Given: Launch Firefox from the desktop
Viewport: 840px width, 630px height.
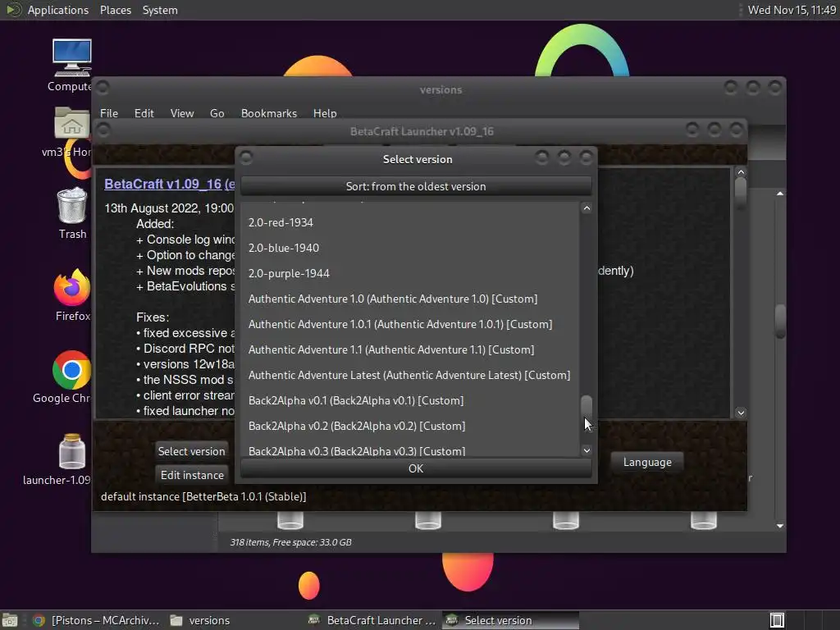Looking at the screenshot, I should point(72,294).
